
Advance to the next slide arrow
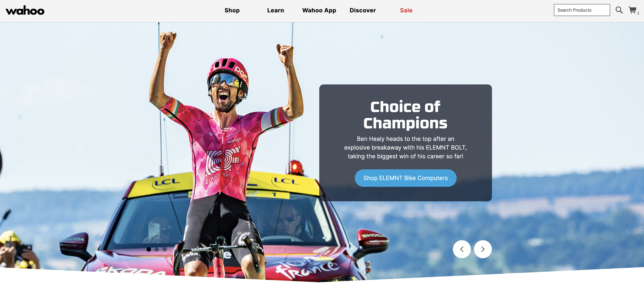click(483, 249)
